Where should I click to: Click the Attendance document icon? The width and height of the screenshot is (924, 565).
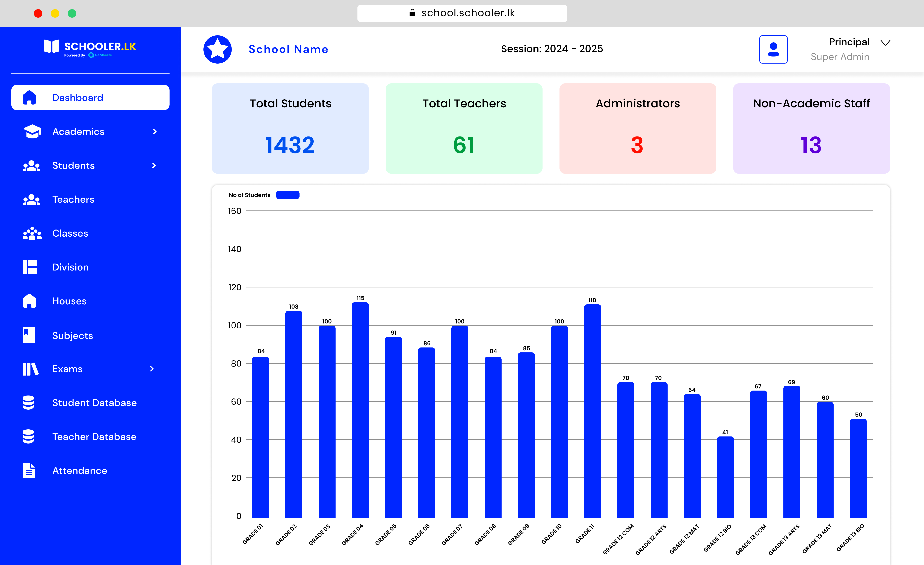coord(29,471)
